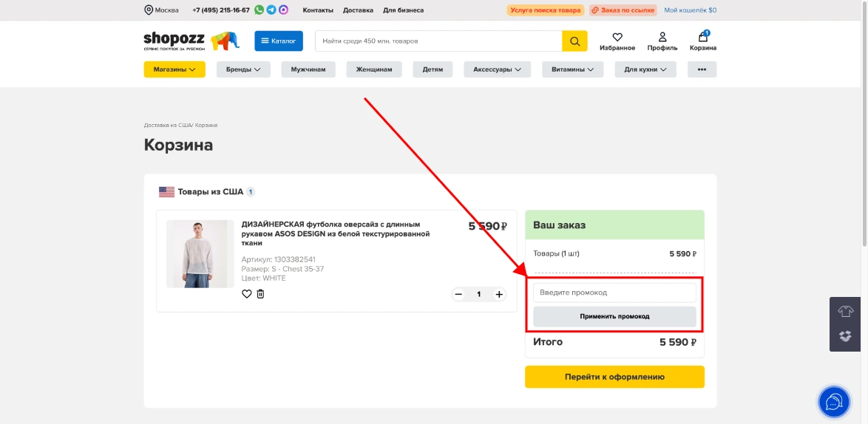Click the USA flag icon
The width and height of the screenshot is (868, 424).
coord(166,192)
